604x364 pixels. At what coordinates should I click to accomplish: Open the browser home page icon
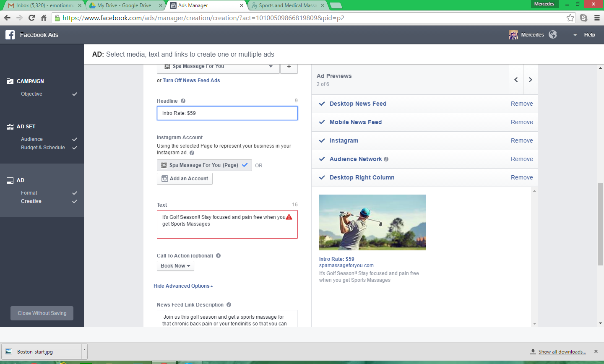tap(44, 18)
